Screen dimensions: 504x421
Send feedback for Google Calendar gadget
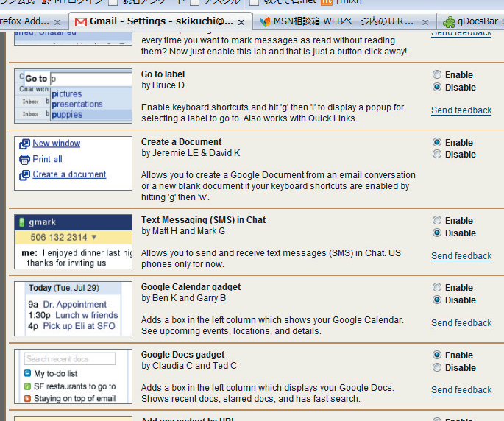coord(461,323)
